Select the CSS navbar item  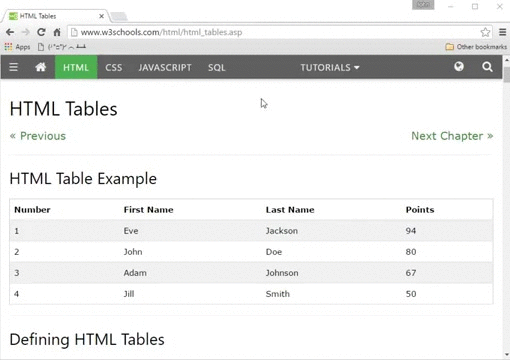[114, 67]
